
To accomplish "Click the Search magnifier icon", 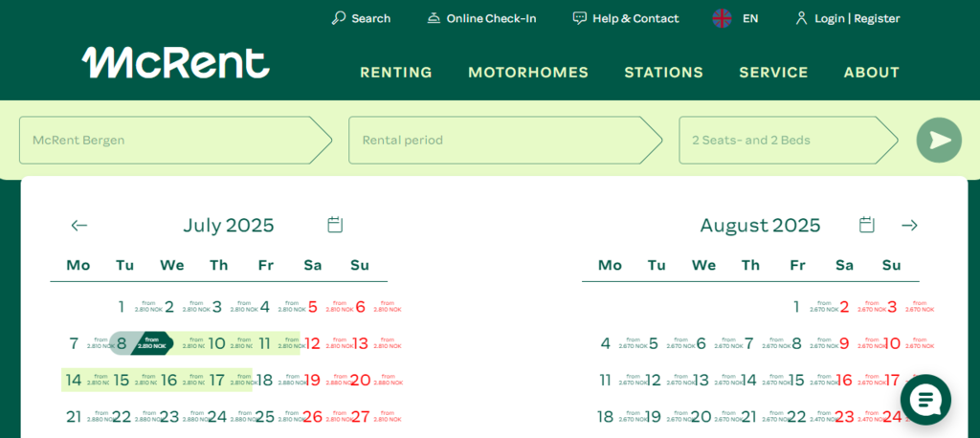I will (x=338, y=18).
